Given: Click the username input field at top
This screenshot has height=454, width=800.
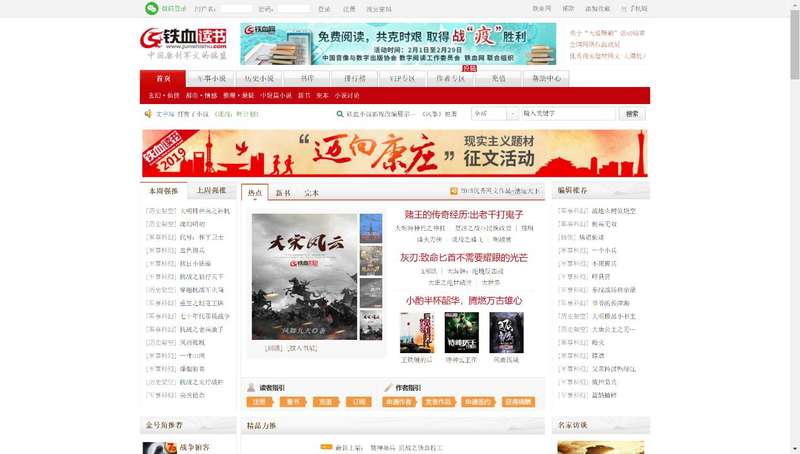Looking at the screenshot, I should point(236,8).
